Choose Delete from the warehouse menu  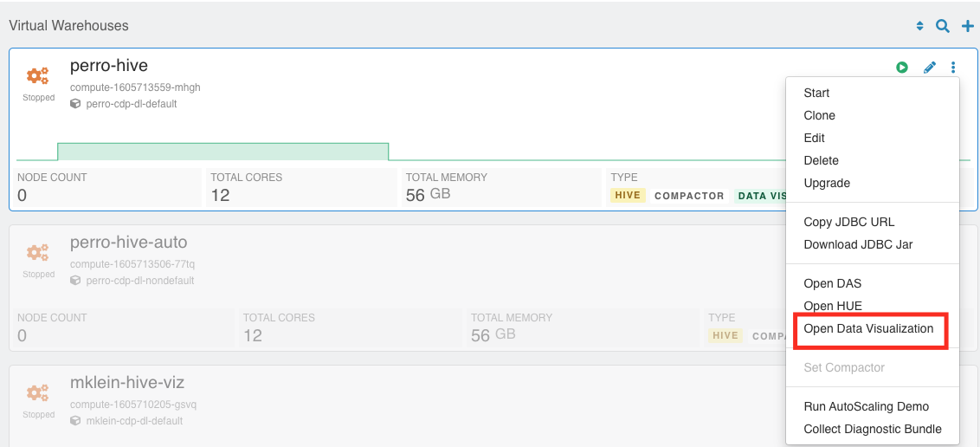tap(821, 160)
